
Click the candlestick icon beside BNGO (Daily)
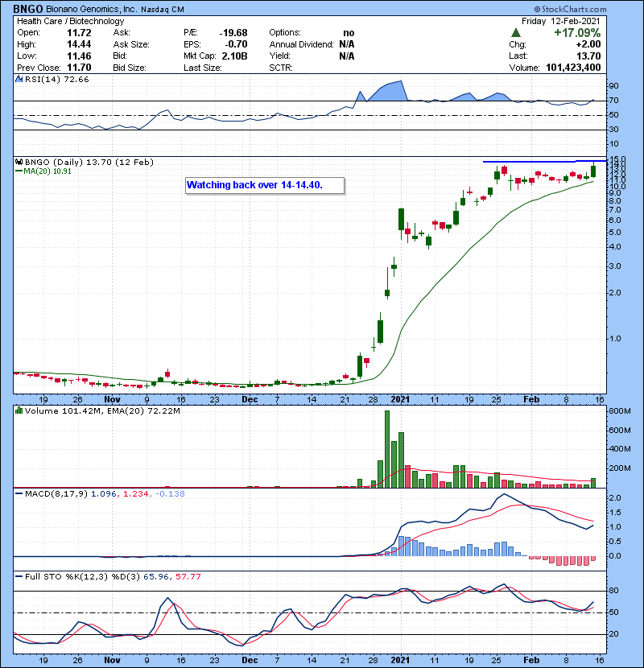tap(19, 162)
